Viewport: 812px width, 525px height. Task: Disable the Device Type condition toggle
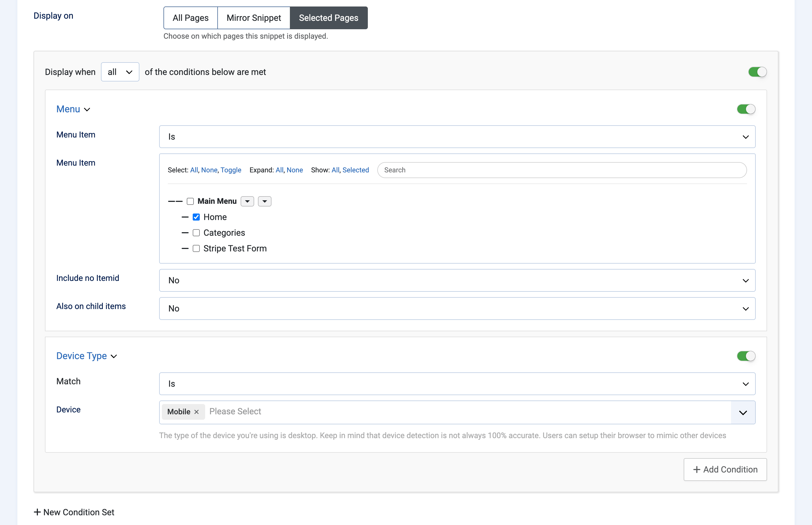(746, 356)
